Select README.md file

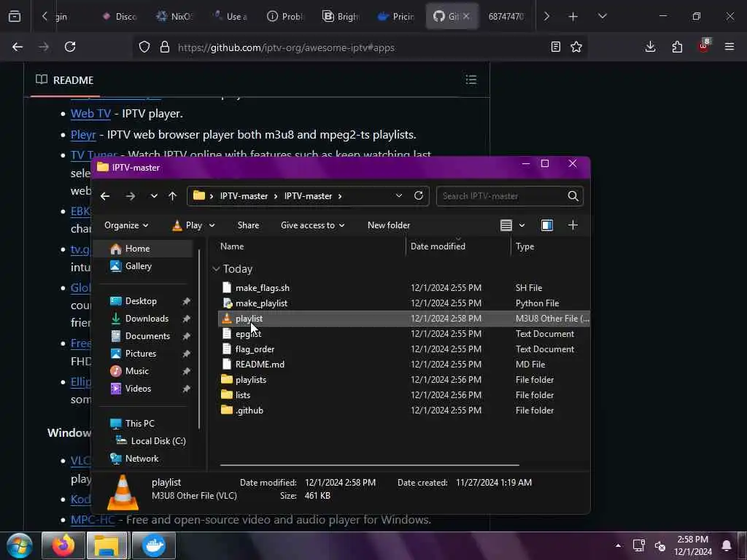pos(404,365)
